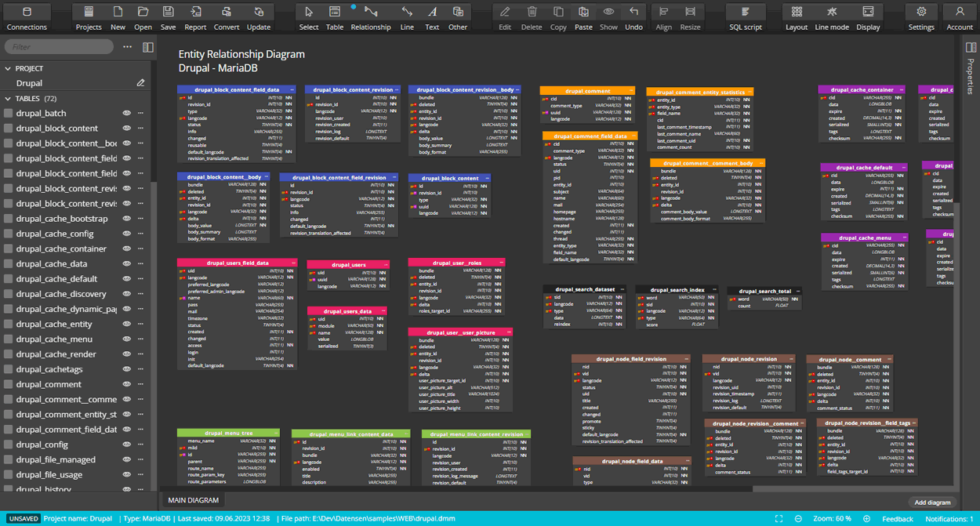Click the Copy toolbar icon

558,18
